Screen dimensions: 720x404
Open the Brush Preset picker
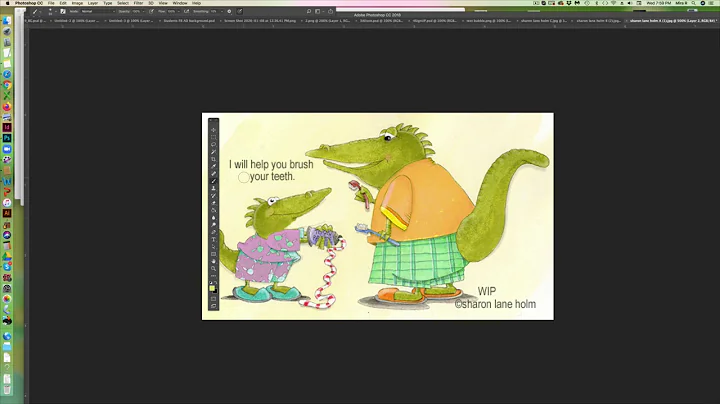click(x=51, y=11)
